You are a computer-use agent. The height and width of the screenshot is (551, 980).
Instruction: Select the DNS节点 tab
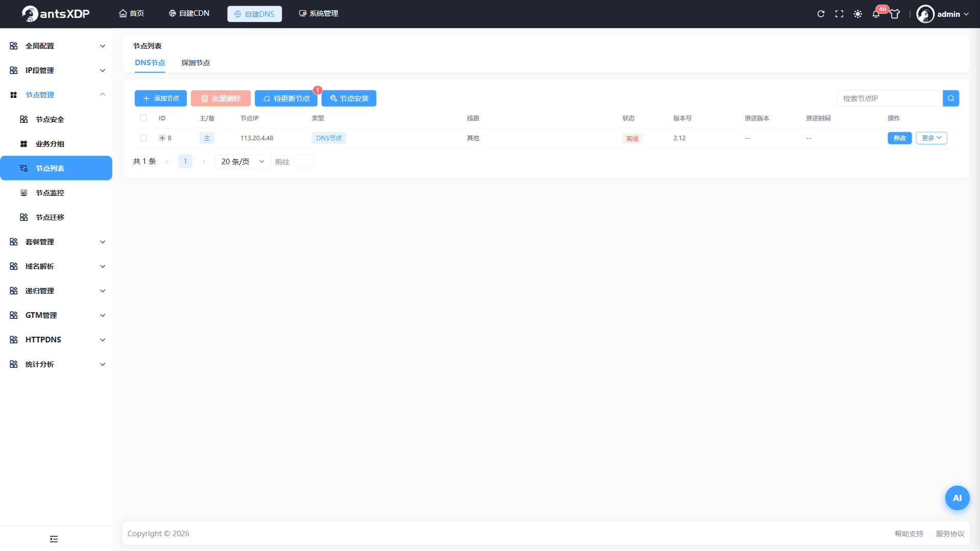[x=150, y=63]
